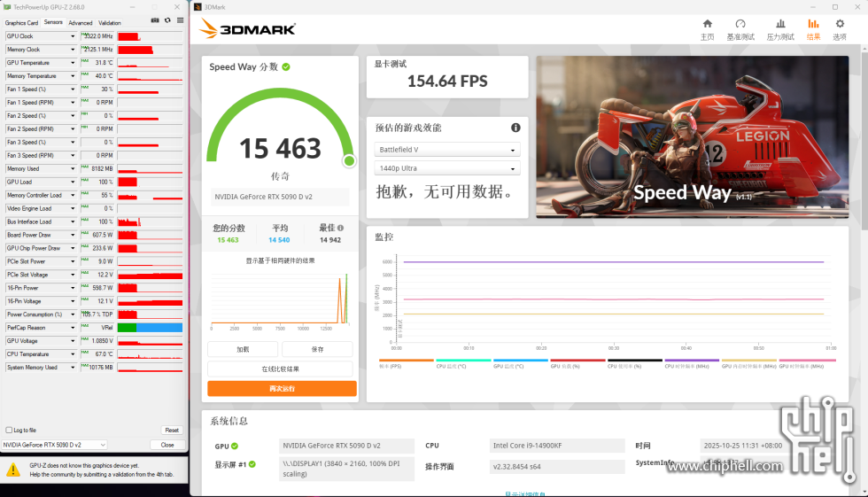Click the 14 540 average score value
The width and height of the screenshot is (868, 497).
point(279,240)
